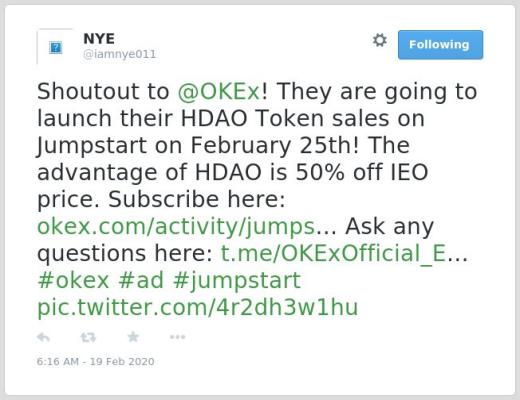Click the 'Subscribe here:' tweet text line
The height and width of the screenshot is (400, 520).
(197, 199)
